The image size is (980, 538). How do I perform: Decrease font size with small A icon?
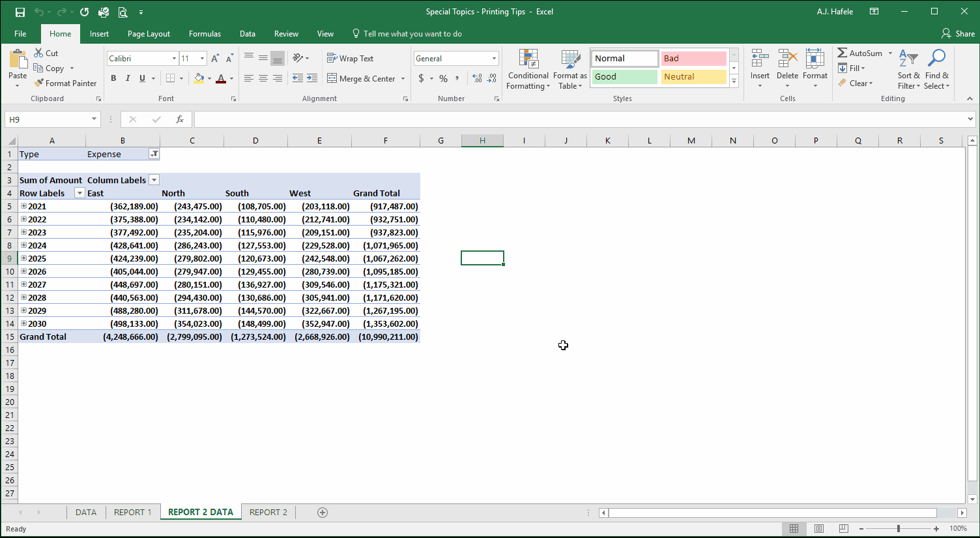click(x=229, y=59)
